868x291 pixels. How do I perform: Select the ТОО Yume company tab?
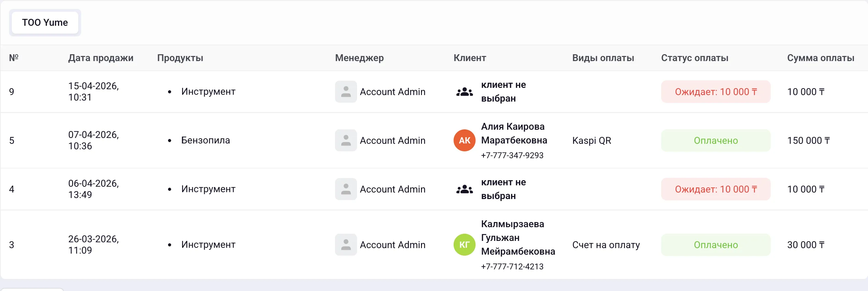pyautogui.click(x=45, y=23)
